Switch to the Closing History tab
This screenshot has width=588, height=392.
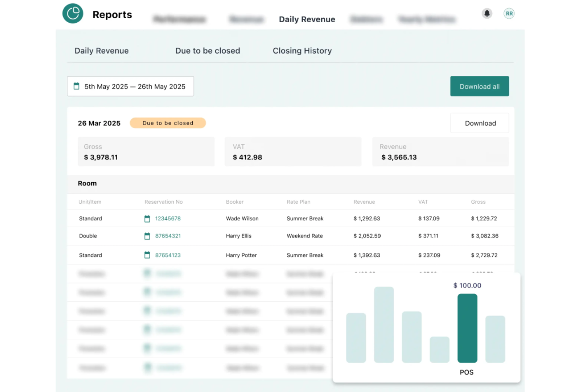pyautogui.click(x=302, y=50)
